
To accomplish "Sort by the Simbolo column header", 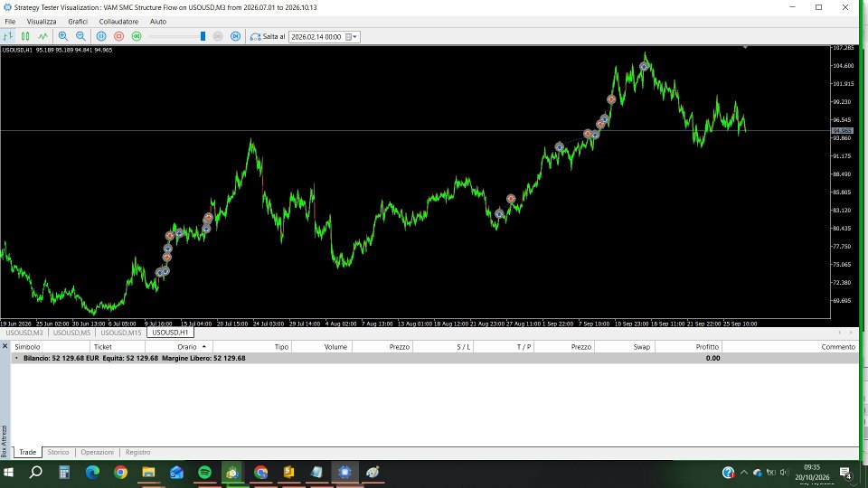I will click(x=51, y=347).
